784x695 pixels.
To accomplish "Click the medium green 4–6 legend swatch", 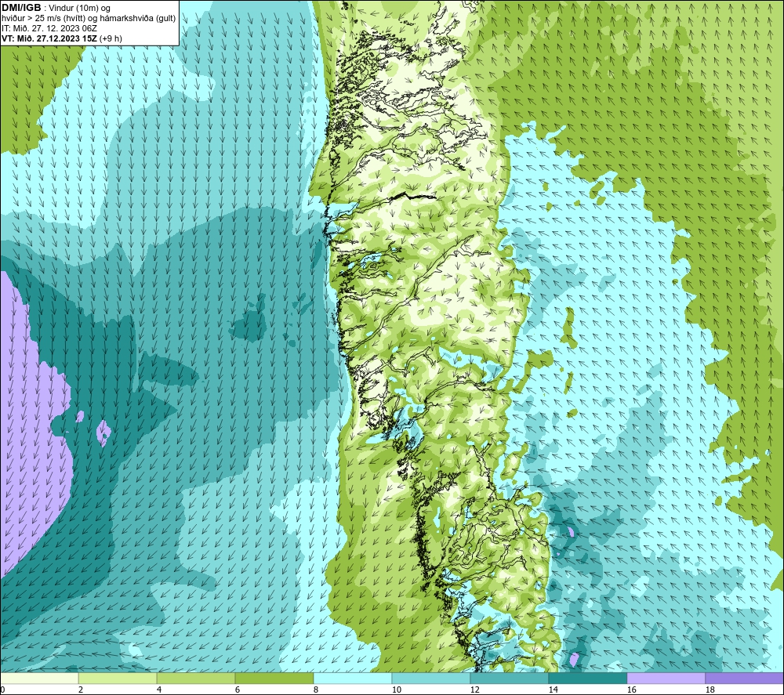I will pos(196,678).
